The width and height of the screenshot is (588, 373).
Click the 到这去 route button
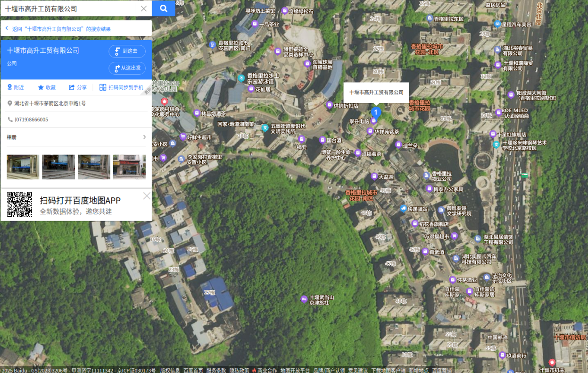pos(127,51)
